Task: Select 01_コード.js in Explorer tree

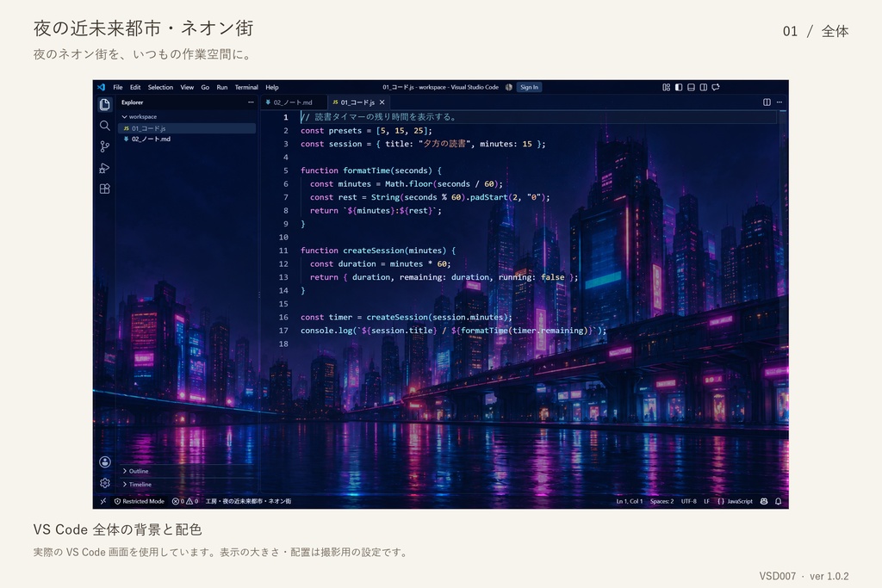Action: tap(187, 128)
